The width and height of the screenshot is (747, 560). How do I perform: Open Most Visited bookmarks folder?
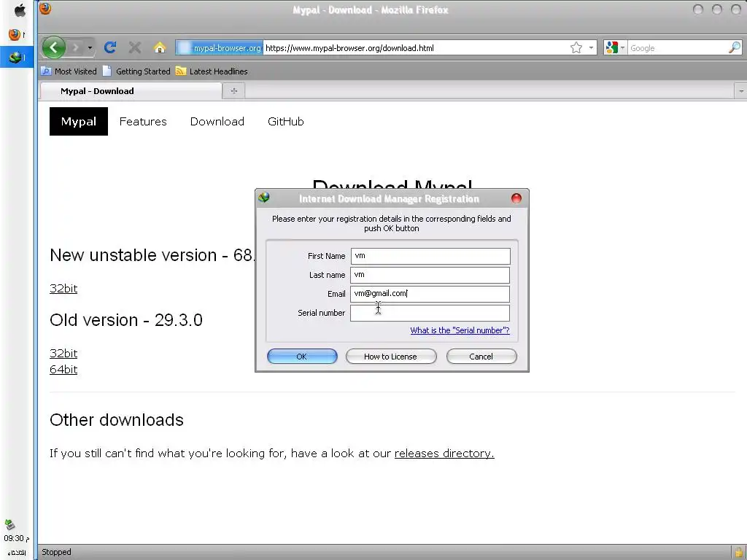point(69,71)
